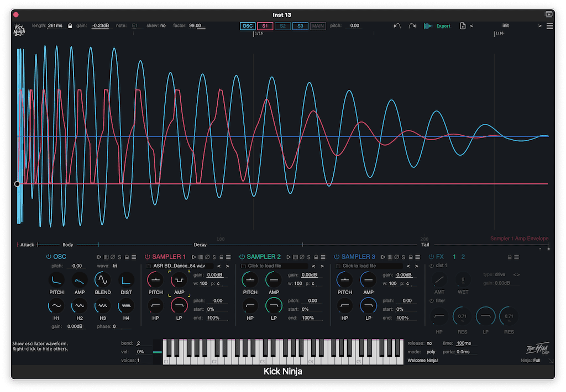Image resolution: width=566 pixels, height=392 pixels.
Task: Click the envelope point at waveform start
Action: [17, 184]
